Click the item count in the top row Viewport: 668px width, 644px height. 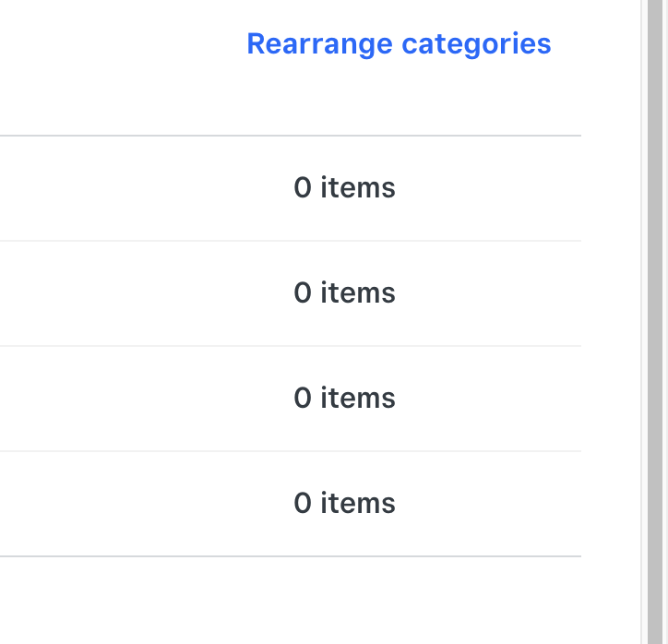344,188
